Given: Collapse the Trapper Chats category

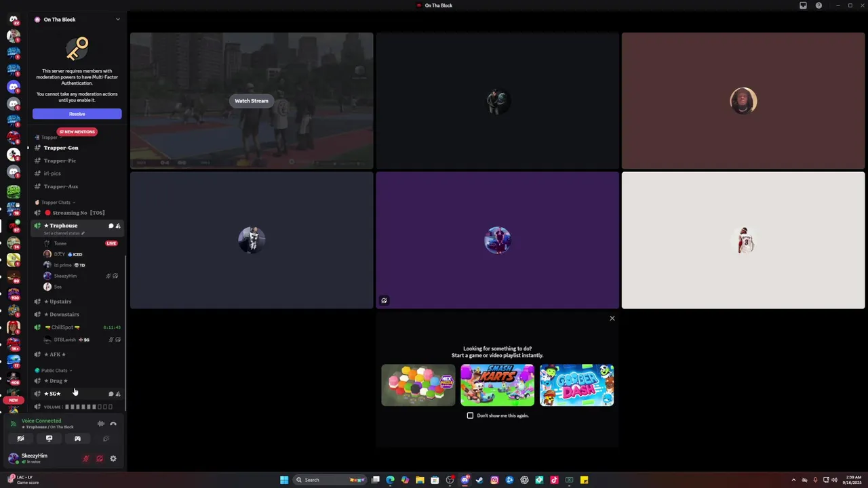Looking at the screenshot, I should pyautogui.click(x=56, y=202).
